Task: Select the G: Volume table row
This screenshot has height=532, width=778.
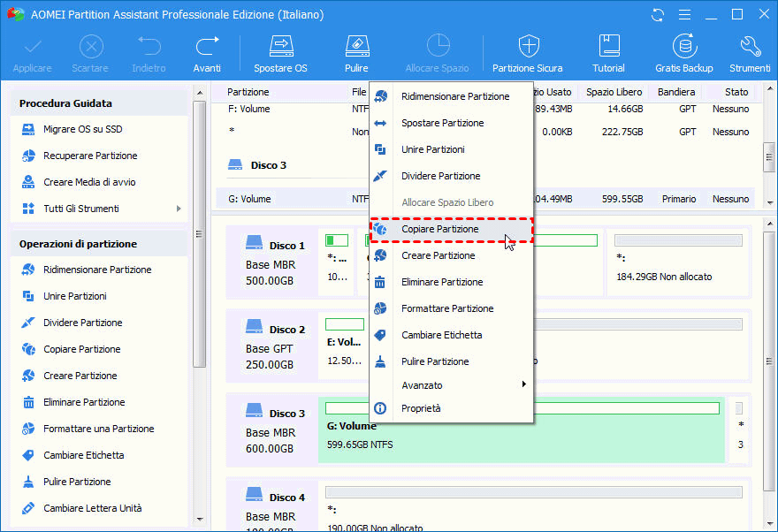Action: (485, 200)
